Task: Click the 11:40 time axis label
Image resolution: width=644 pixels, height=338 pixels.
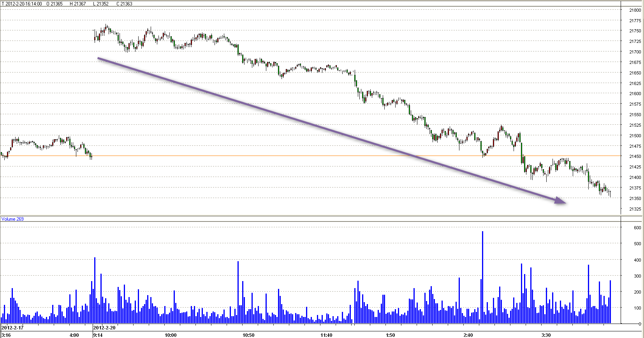Action: click(x=326, y=335)
